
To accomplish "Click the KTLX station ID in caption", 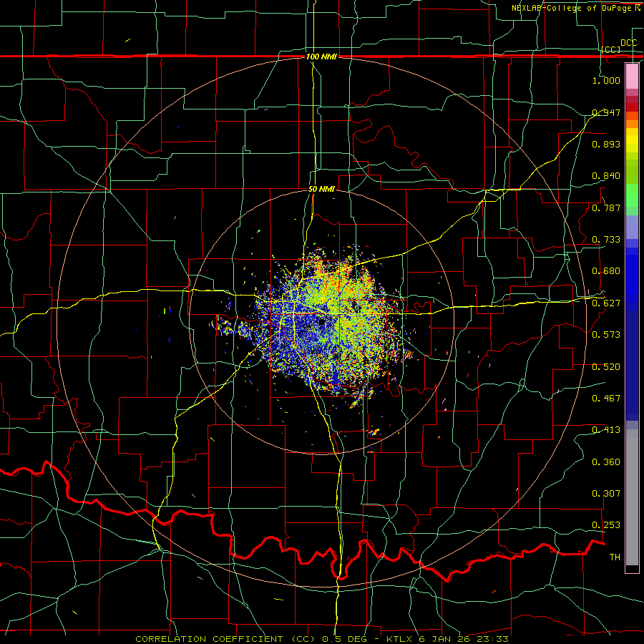I will point(401,639).
